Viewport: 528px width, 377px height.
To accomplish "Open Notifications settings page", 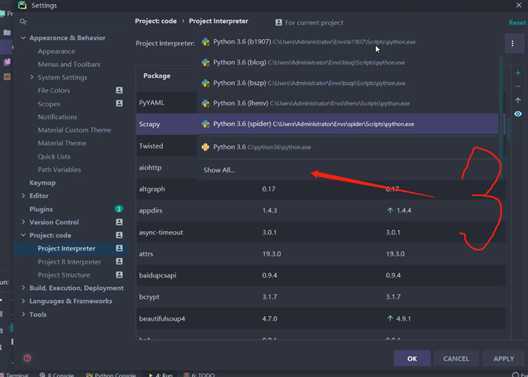I will click(x=57, y=117).
